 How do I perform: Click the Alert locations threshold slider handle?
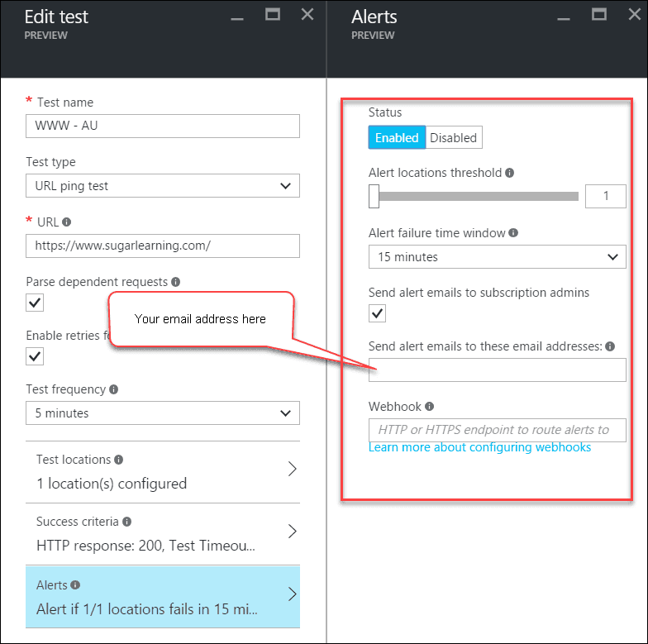coord(374,196)
